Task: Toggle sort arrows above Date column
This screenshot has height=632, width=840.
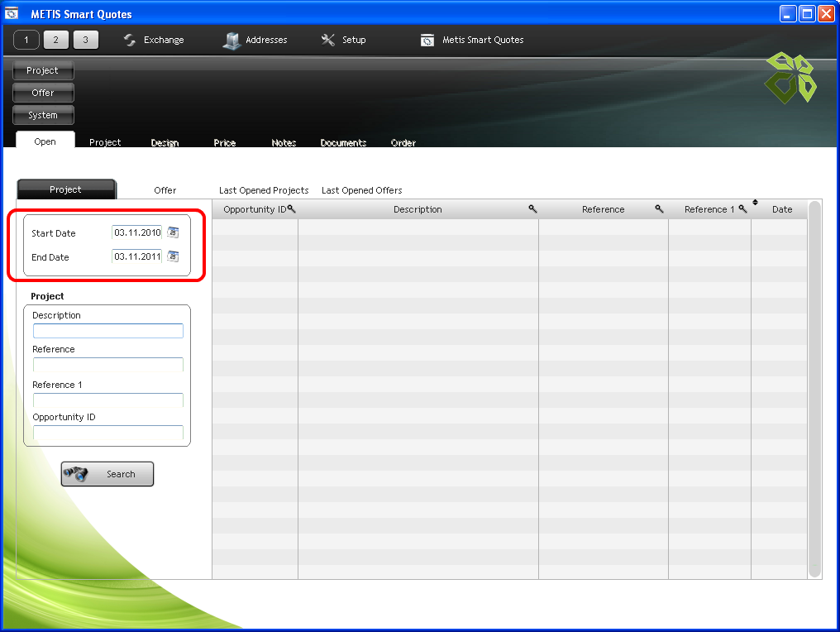Action: 755,203
